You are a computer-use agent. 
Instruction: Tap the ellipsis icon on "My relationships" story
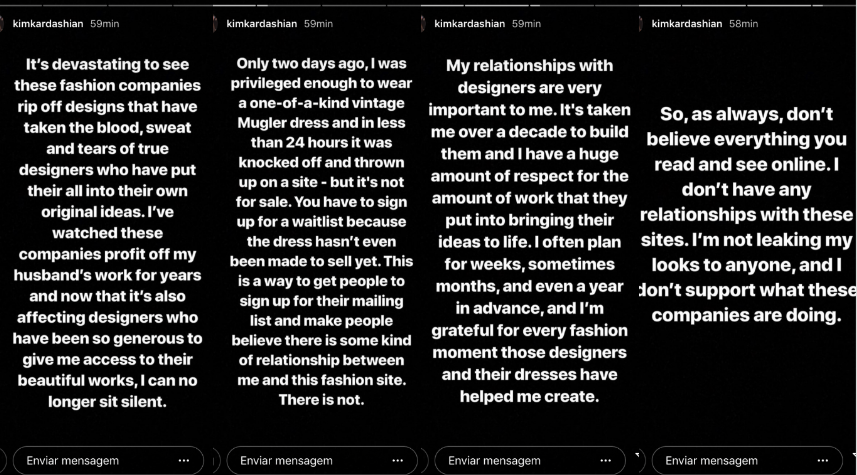(x=606, y=461)
